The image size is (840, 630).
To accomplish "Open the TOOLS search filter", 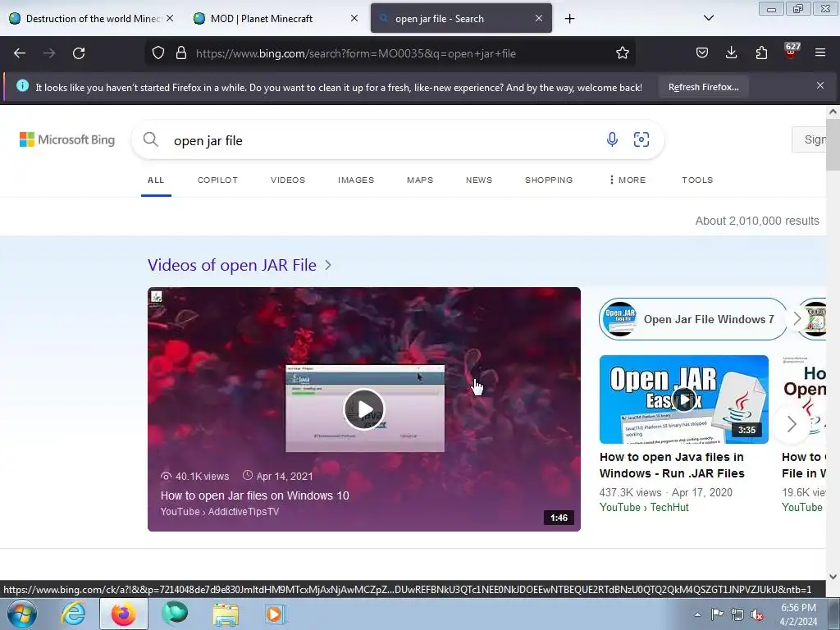I will (697, 180).
